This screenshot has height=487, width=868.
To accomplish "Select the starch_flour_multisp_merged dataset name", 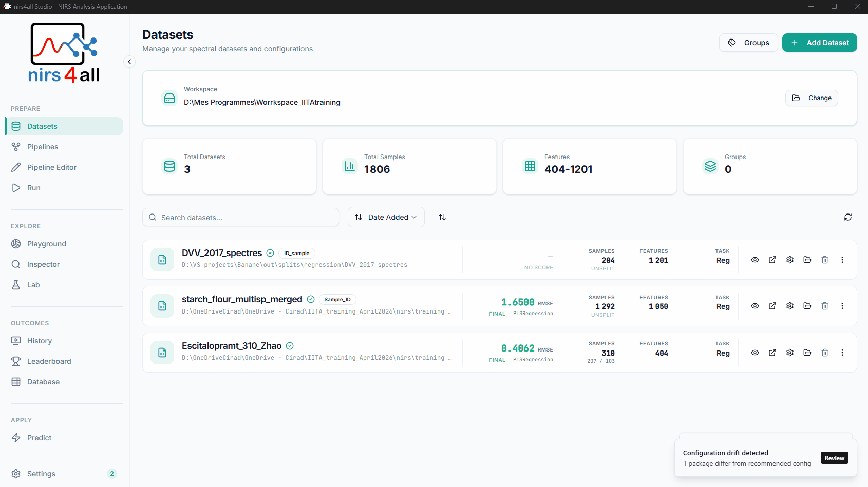I will point(242,299).
